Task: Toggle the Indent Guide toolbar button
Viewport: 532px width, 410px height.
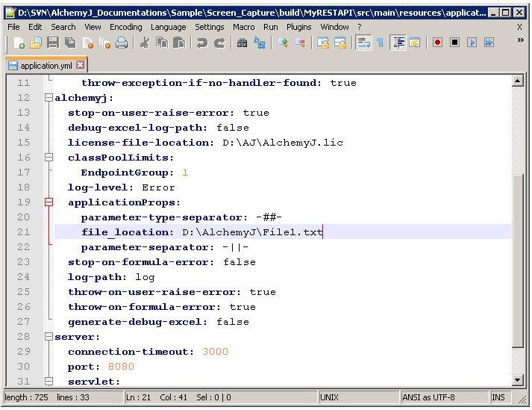Action: tap(398, 43)
